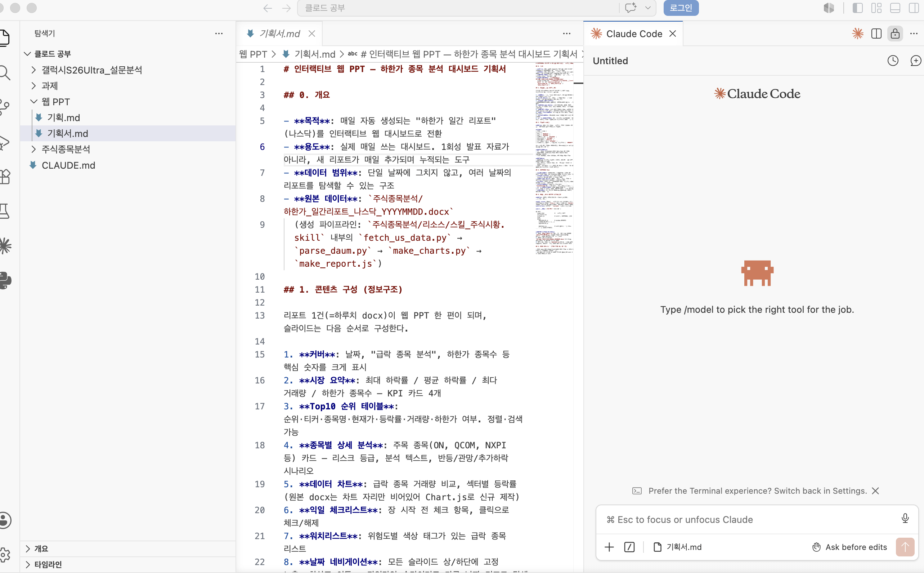
Task: Close the 기획서.md editor tab
Action: click(x=311, y=34)
